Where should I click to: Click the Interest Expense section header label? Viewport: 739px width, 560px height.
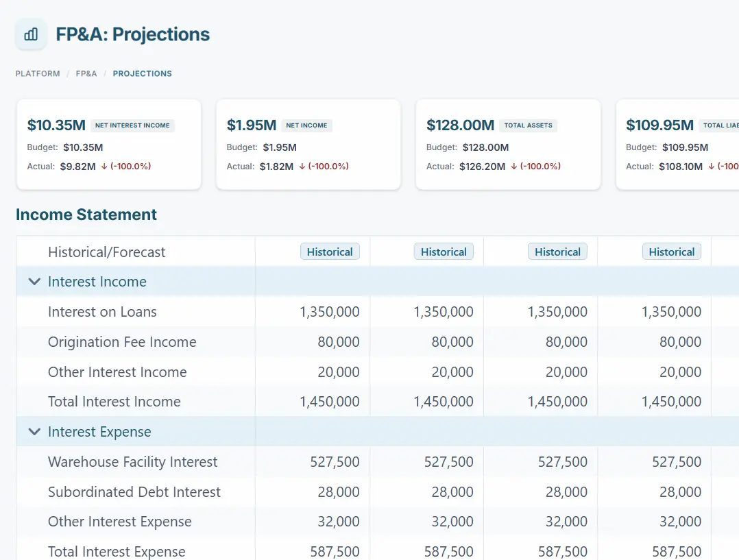tap(99, 431)
